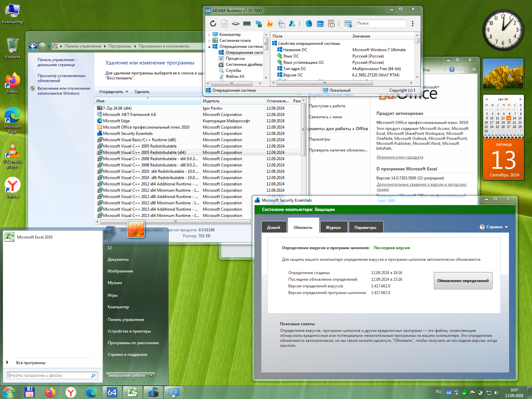Click the VLC media player desktop shortcut
This screenshot has height=399, width=532.
[13, 155]
